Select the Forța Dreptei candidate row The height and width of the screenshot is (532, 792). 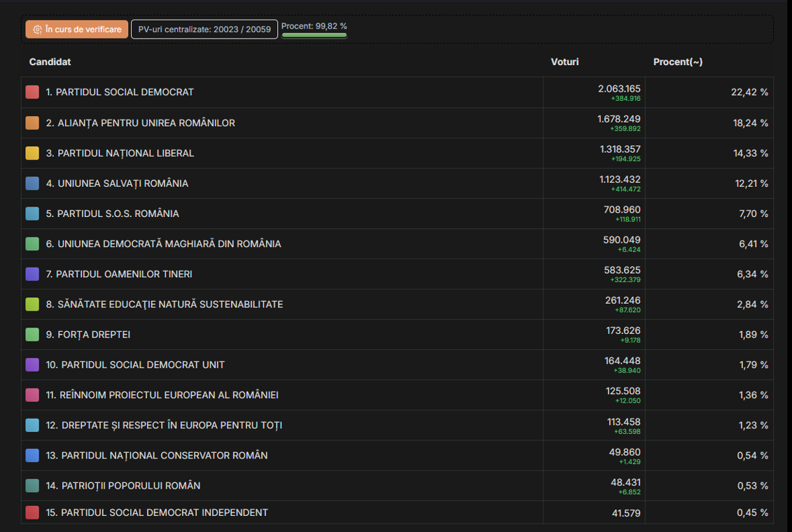tap(397, 335)
